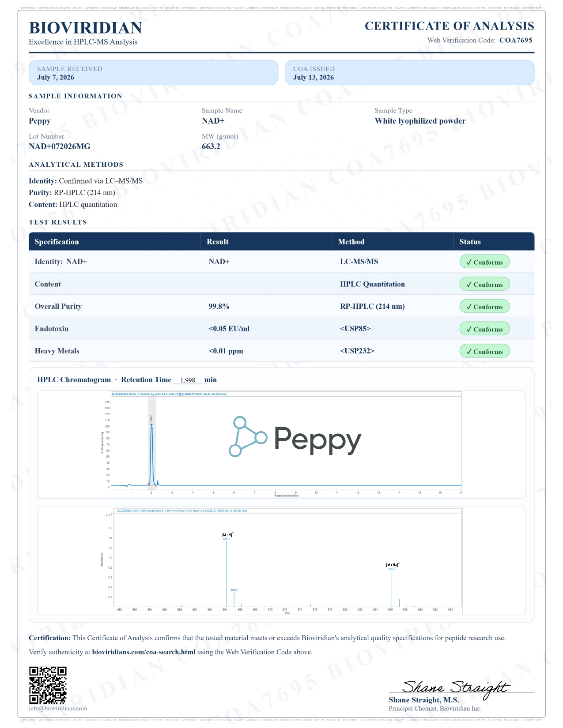Select the lot number NAD+072026MG
The width and height of the screenshot is (563, 728).
tap(60, 146)
